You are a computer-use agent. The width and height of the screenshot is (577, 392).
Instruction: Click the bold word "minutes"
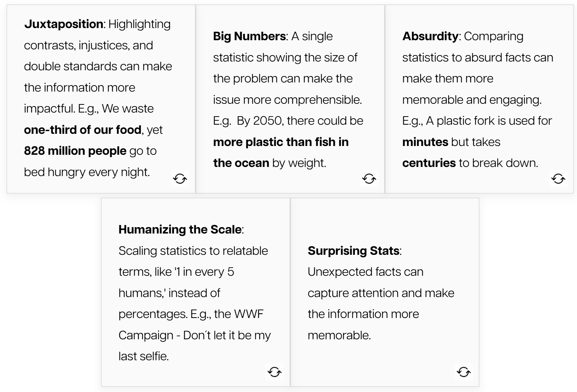tap(425, 142)
